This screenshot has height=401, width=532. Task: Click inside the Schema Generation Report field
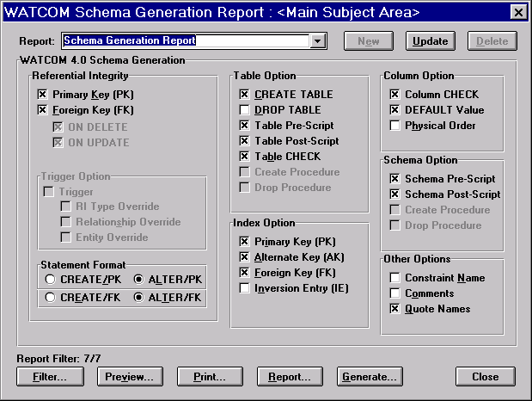[x=185, y=41]
